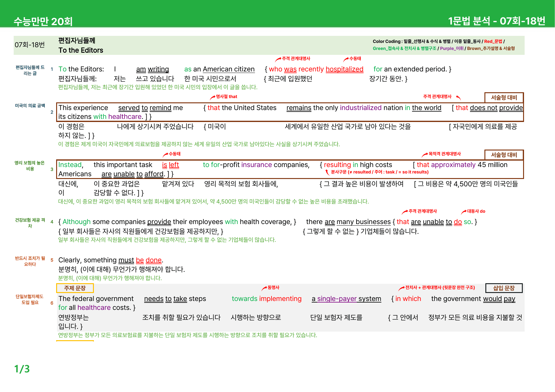Click the page indicator 1/3
Image resolution: width=555 pixels, height=392 pixels.
[x=22, y=369]
